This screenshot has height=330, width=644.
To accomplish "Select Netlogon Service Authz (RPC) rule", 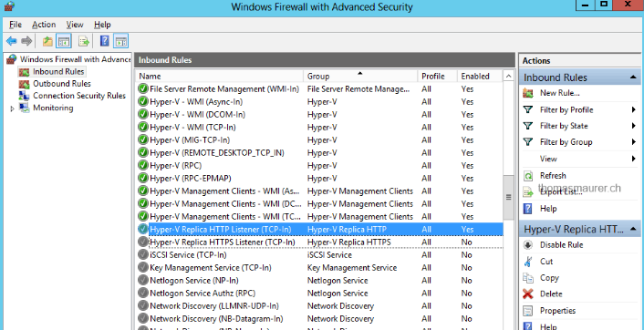I will pyautogui.click(x=318, y=293).
